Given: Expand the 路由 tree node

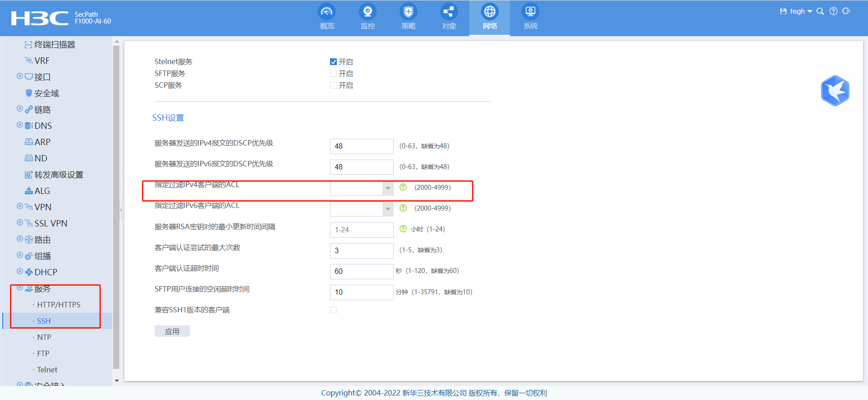Looking at the screenshot, I should coord(19,239).
